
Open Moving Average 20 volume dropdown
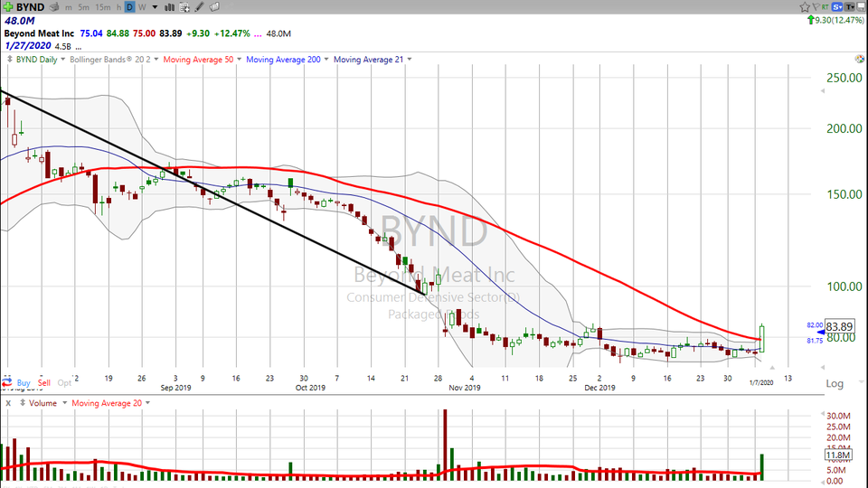tap(147, 403)
